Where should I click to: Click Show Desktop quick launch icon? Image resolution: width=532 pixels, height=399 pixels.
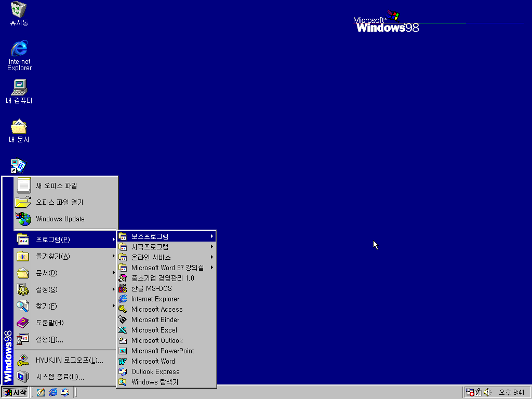click(x=41, y=393)
